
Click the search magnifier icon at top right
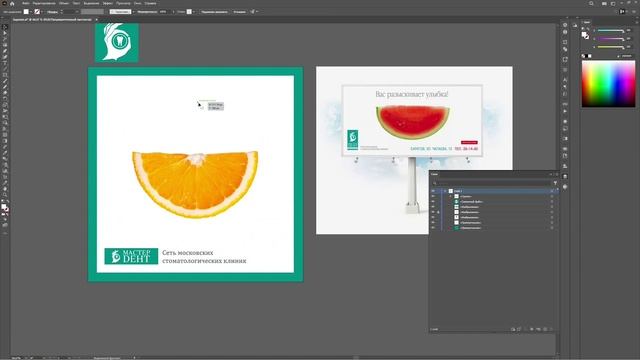coord(591,3)
